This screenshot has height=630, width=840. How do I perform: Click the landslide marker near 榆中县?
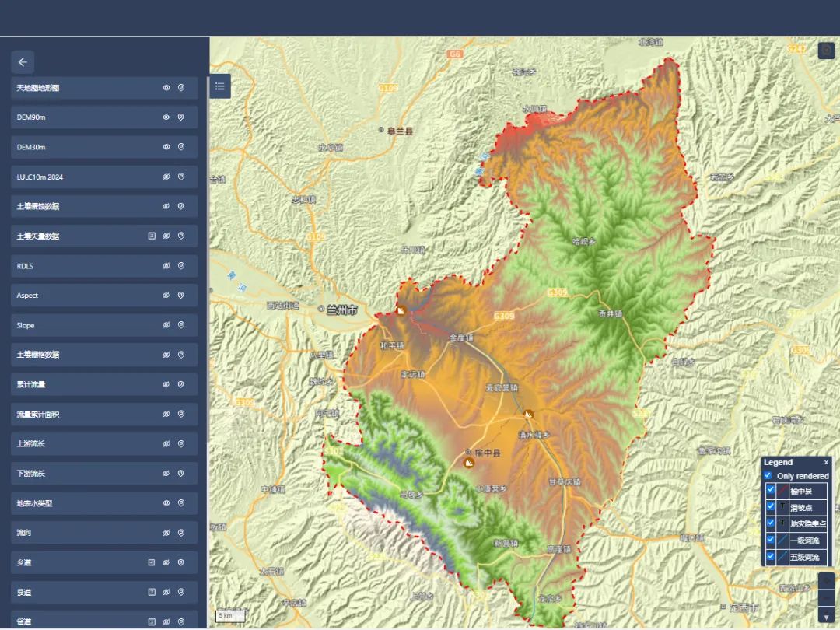468,463
